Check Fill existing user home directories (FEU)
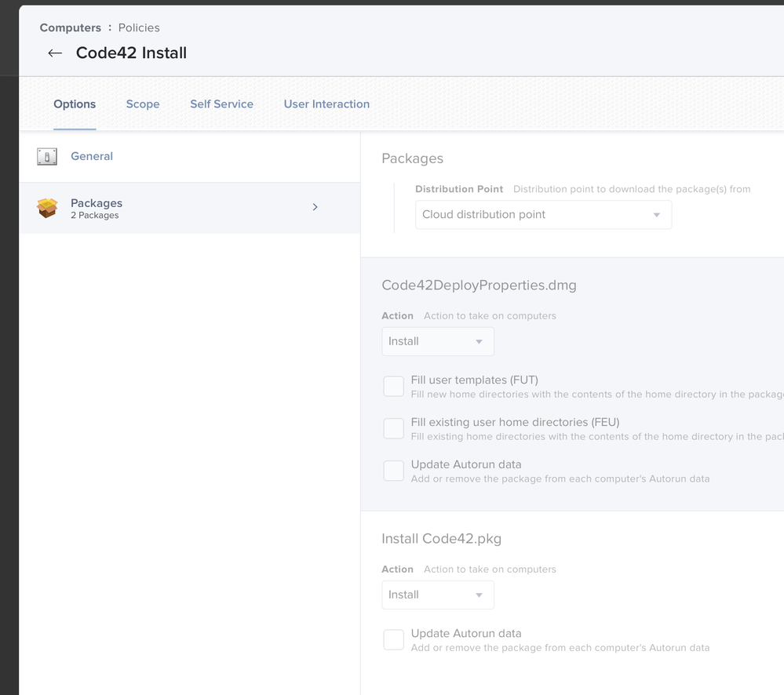The width and height of the screenshot is (784, 695). (x=393, y=429)
